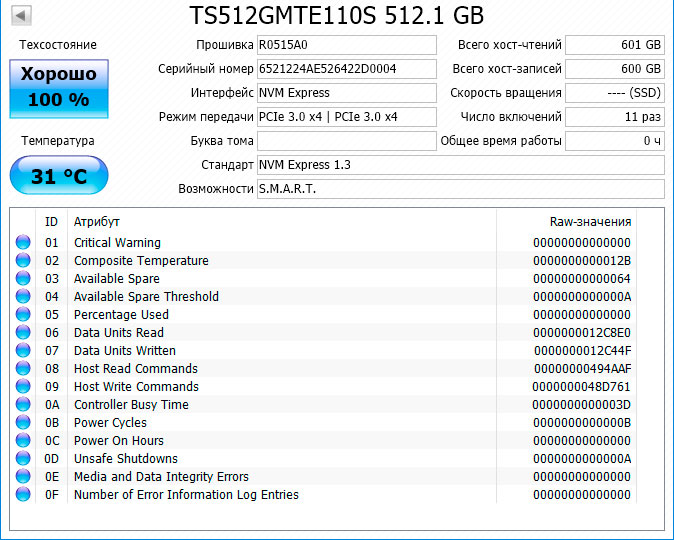674x540 pixels.
Task: Select the status icon for Available Spare
Action: point(23,279)
